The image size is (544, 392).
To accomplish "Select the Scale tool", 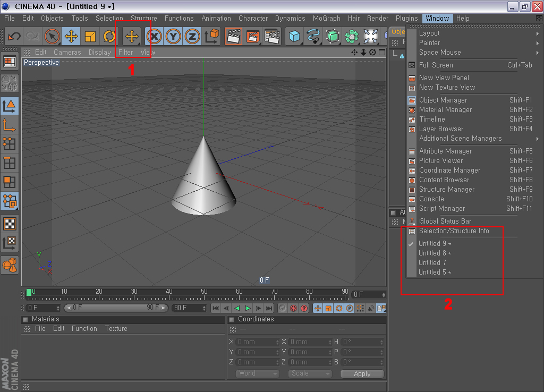I will (x=90, y=36).
